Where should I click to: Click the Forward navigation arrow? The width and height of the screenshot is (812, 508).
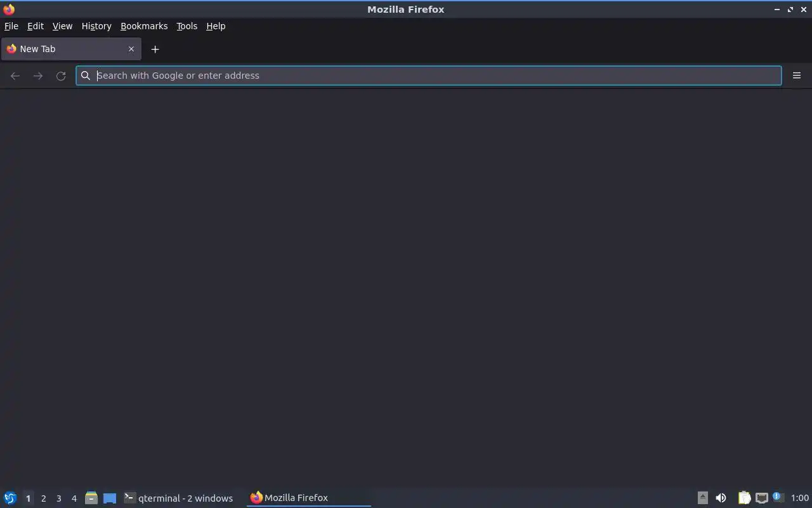pyautogui.click(x=38, y=76)
